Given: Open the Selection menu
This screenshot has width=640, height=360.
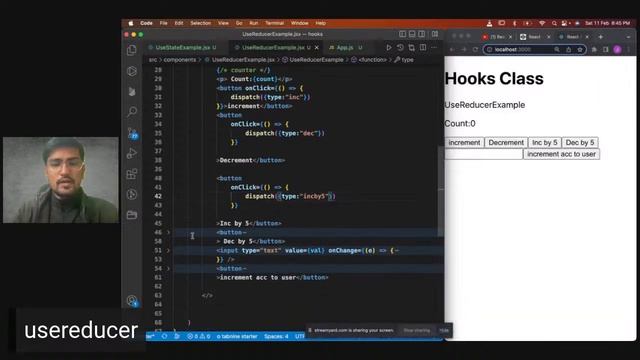Looking at the screenshot, I should [x=200, y=23].
